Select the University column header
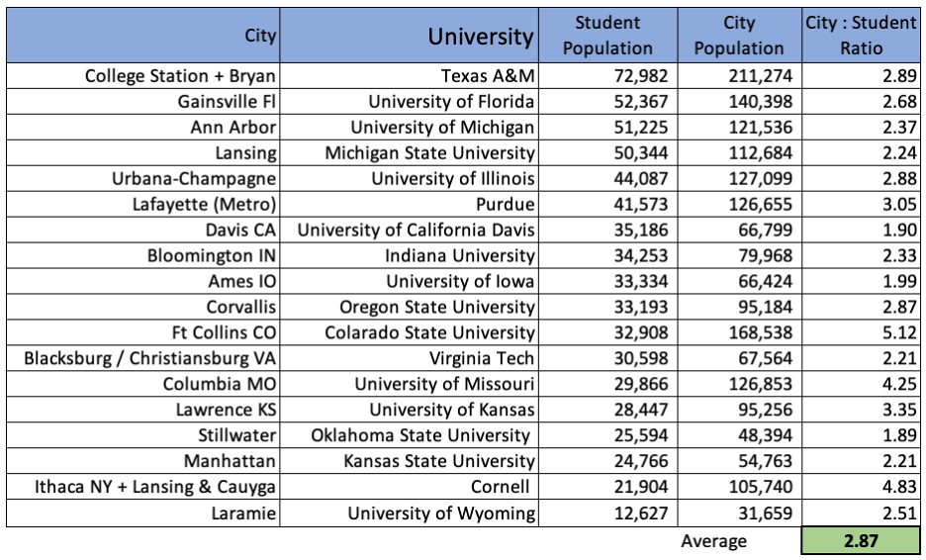Image resolution: width=926 pixels, height=560 pixels. point(480,37)
